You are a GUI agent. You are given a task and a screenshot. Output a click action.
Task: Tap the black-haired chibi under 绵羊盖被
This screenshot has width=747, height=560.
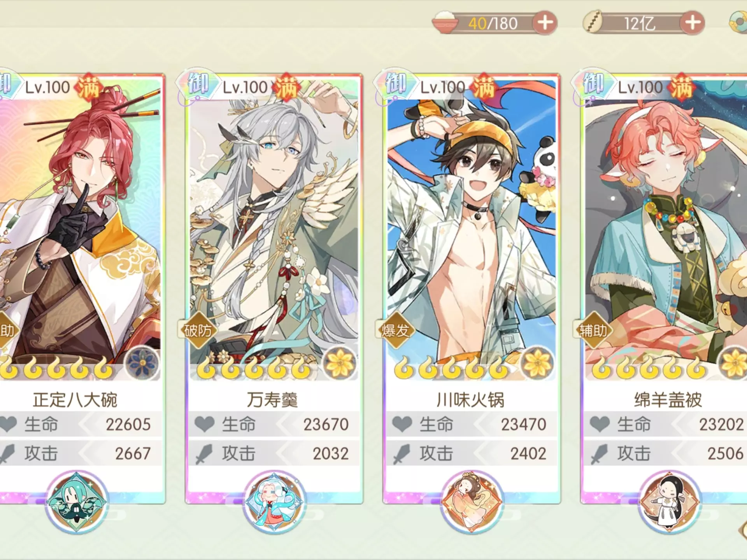(670, 502)
